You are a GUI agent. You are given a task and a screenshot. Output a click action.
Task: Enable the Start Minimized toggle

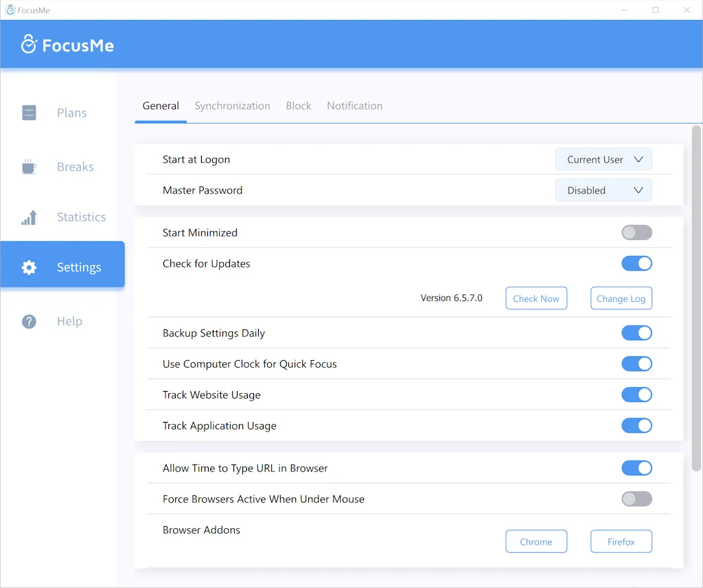click(x=636, y=233)
